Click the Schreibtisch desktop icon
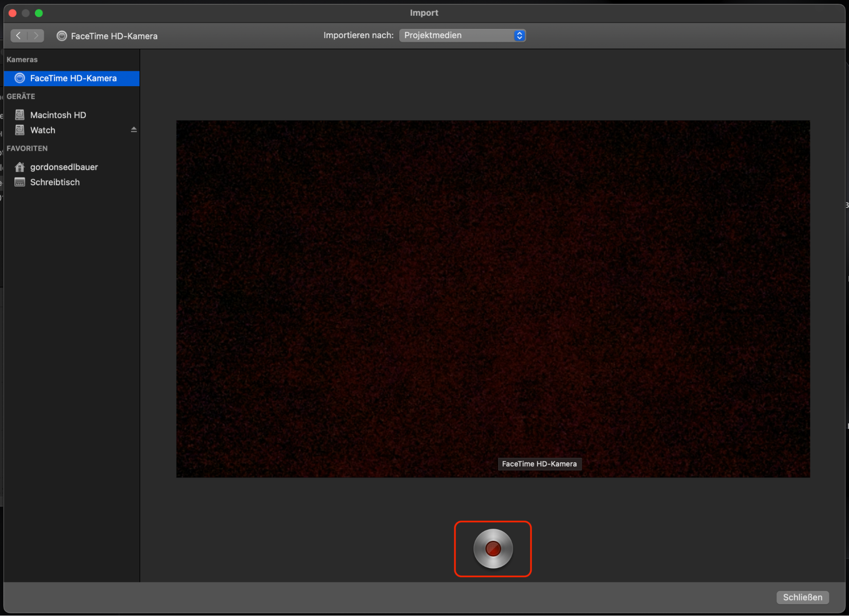The width and height of the screenshot is (849, 616). click(20, 182)
